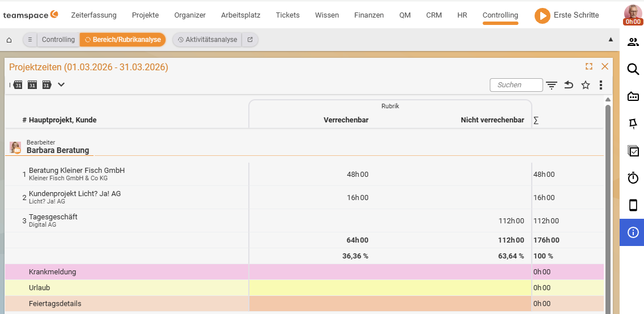The width and height of the screenshot is (644, 314).
Task: Open Kundenprojekt Licht? Ja! AG project
Action: (x=75, y=194)
